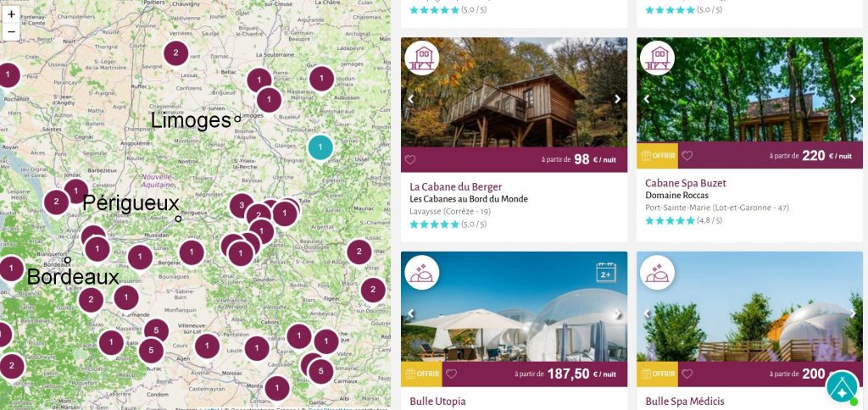The image size is (868, 410).
Task: Click the bubble type icon on Bulle Spa Médicis
Action: [658, 272]
